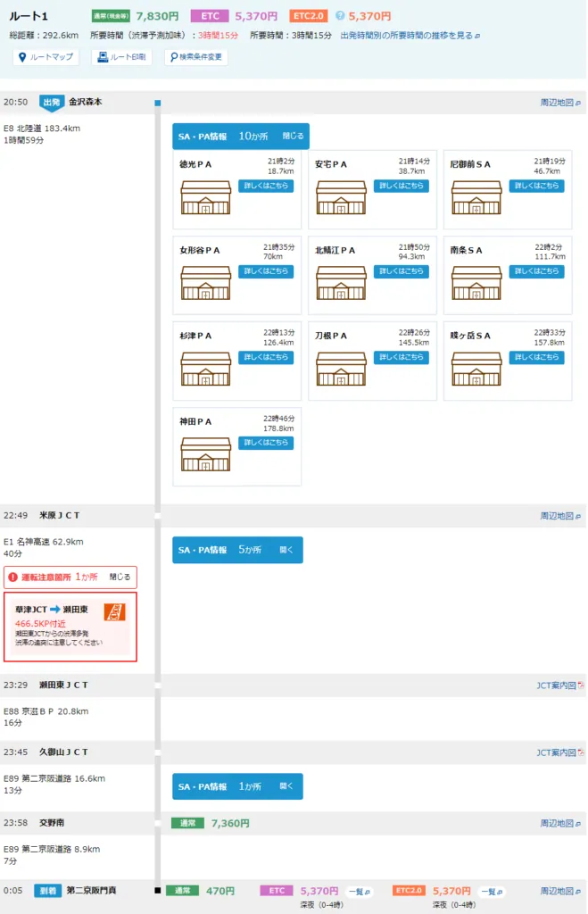Click the 交野南 interchange name
Image resolution: width=588 pixels, height=914 pixels.
pyautogui.click(x=52, y=824)
